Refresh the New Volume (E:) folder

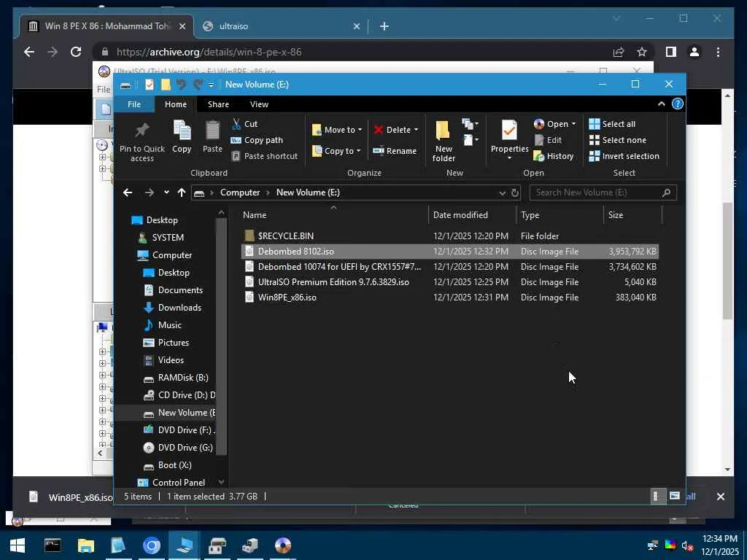[x=514, y=192]
